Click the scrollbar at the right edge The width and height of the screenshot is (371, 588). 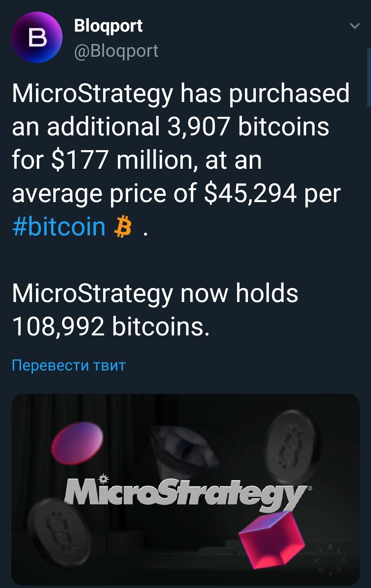point(369,78)
